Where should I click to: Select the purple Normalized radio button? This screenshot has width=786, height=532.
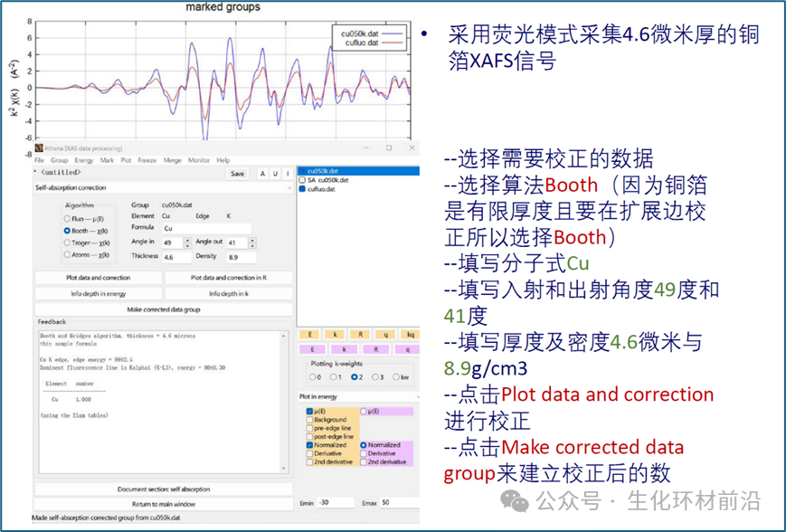pos(364,445)
